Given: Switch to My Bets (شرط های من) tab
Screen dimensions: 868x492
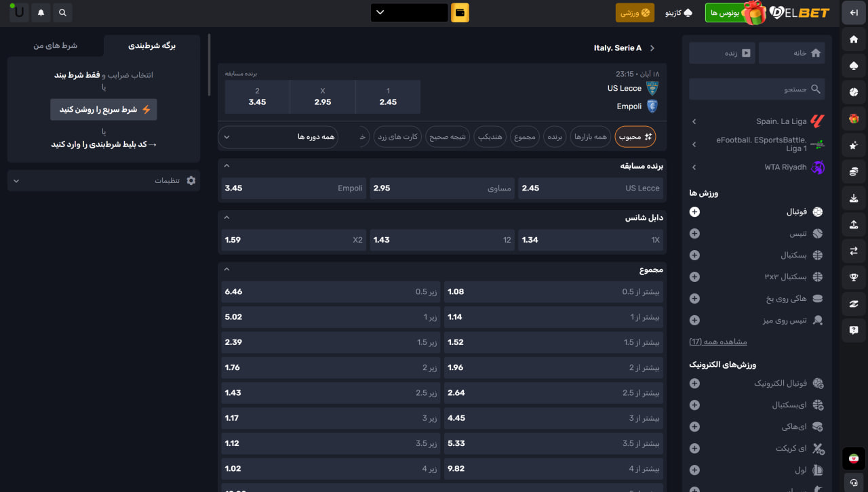Looking at the screenshot, I should pyautogui.click(x=56, y=45).
